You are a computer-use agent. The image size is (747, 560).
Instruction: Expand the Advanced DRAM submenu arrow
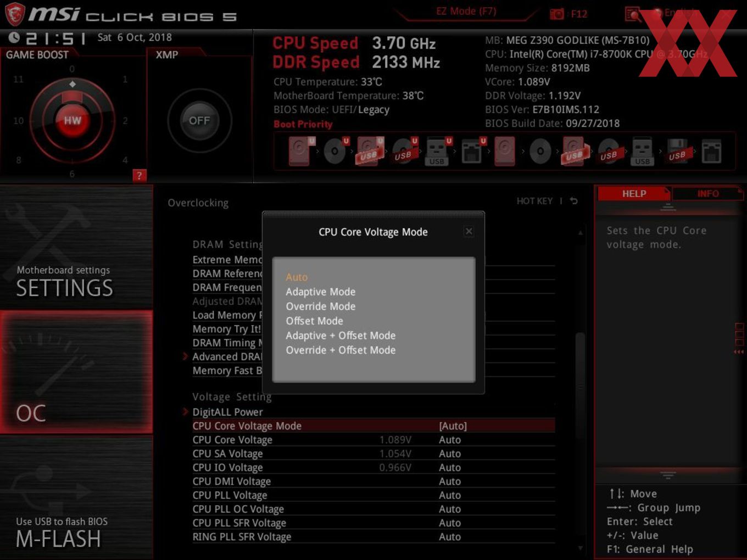click(186, 356)
